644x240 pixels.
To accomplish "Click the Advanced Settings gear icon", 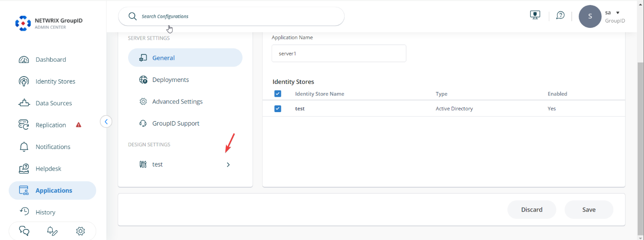I will tap(143, 102).
